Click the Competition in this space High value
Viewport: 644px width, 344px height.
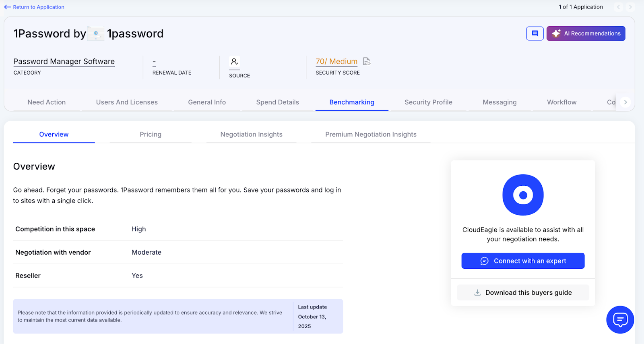pyautogui.click(x=139, y=229)
